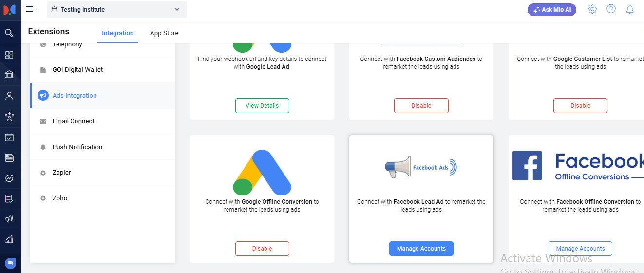This screenshot has height=273, width=644.
Task: Open the analytics bar chart icon
Action: coord(9,239)
